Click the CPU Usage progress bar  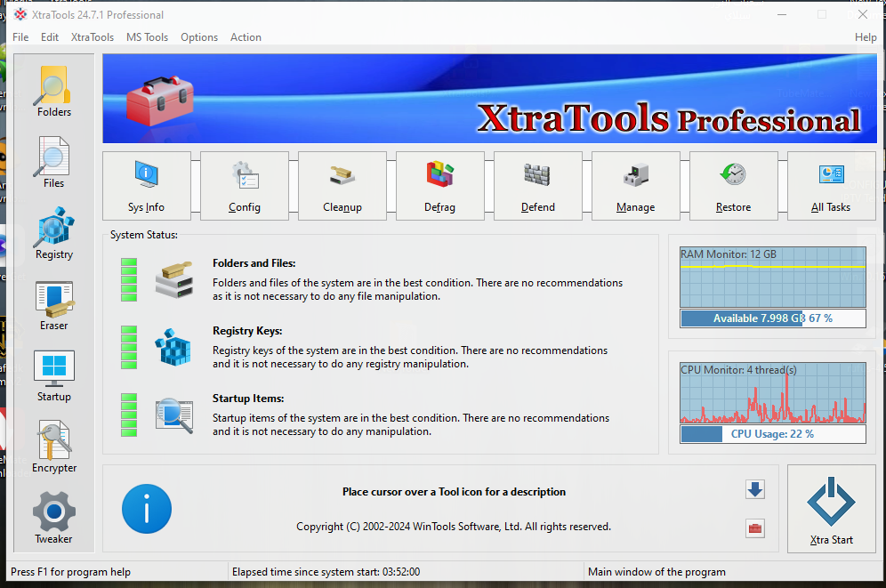pos(772,434)
